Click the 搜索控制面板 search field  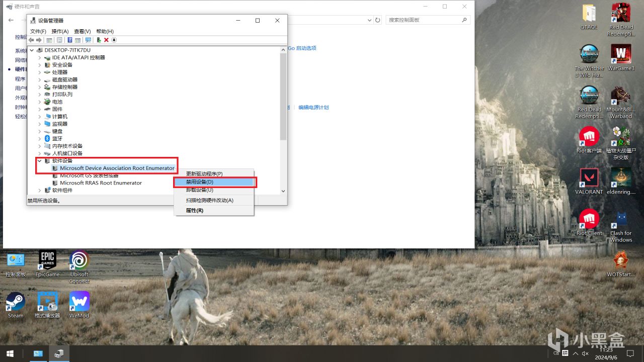[x=428, y=20]
